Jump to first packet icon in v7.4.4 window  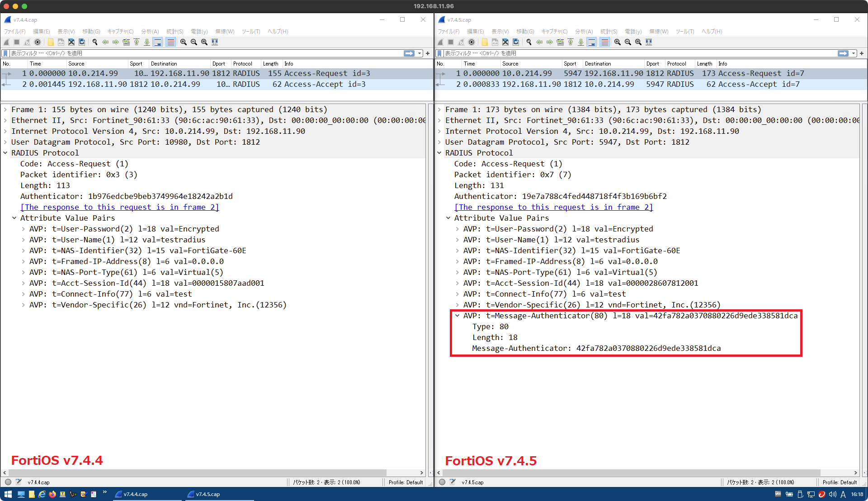tap(137, 42)
